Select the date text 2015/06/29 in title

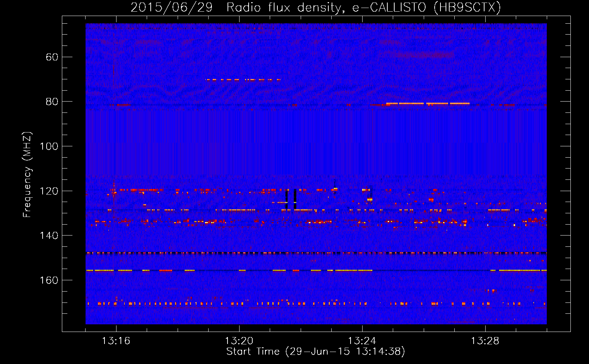click(171, 8)
